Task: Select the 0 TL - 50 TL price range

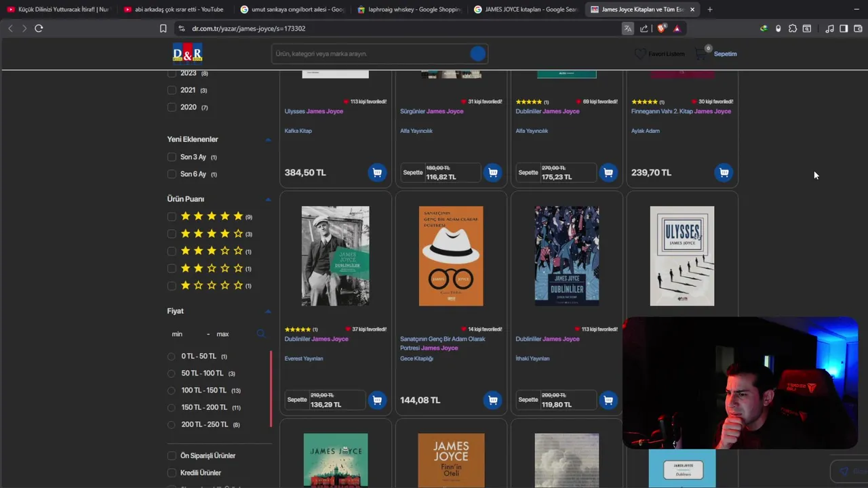Action: pos(172,357)
